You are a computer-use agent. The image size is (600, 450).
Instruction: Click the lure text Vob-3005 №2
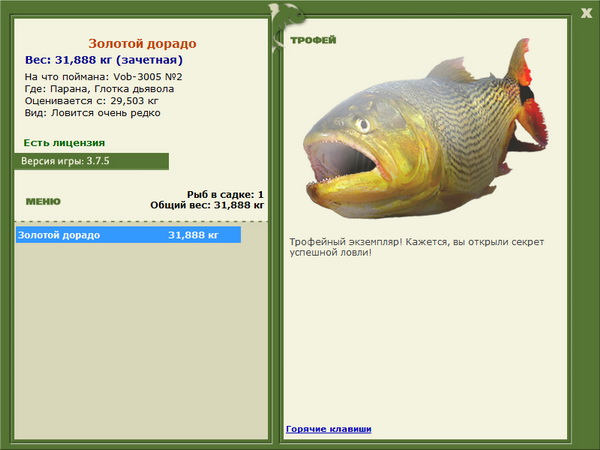148,77
